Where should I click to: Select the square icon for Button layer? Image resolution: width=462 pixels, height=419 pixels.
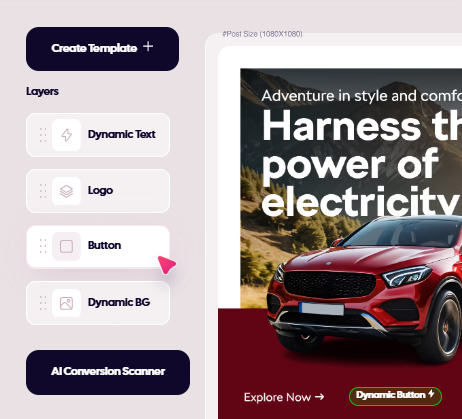(66, 247)
